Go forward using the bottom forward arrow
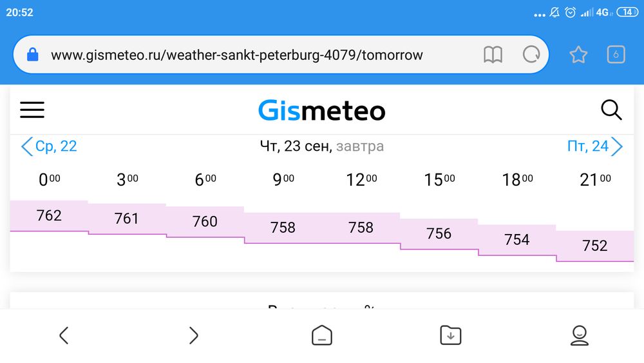The image size is (644, 363). [193, 335]
